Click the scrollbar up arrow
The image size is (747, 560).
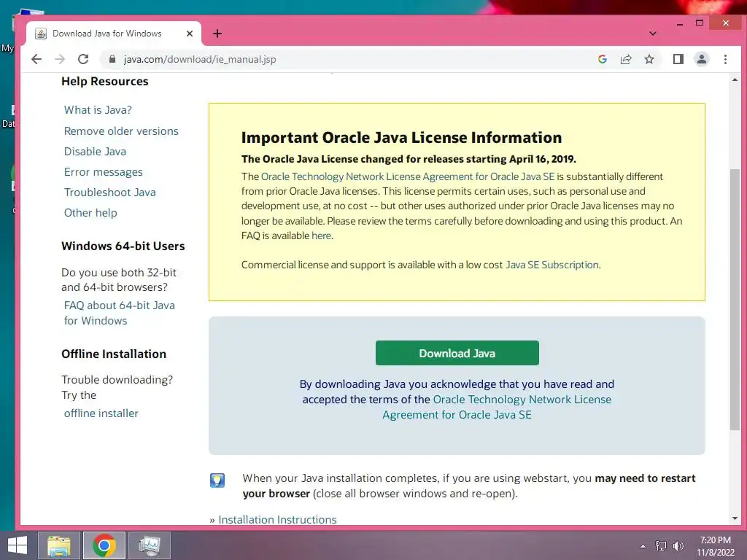(x=735, y=79)
